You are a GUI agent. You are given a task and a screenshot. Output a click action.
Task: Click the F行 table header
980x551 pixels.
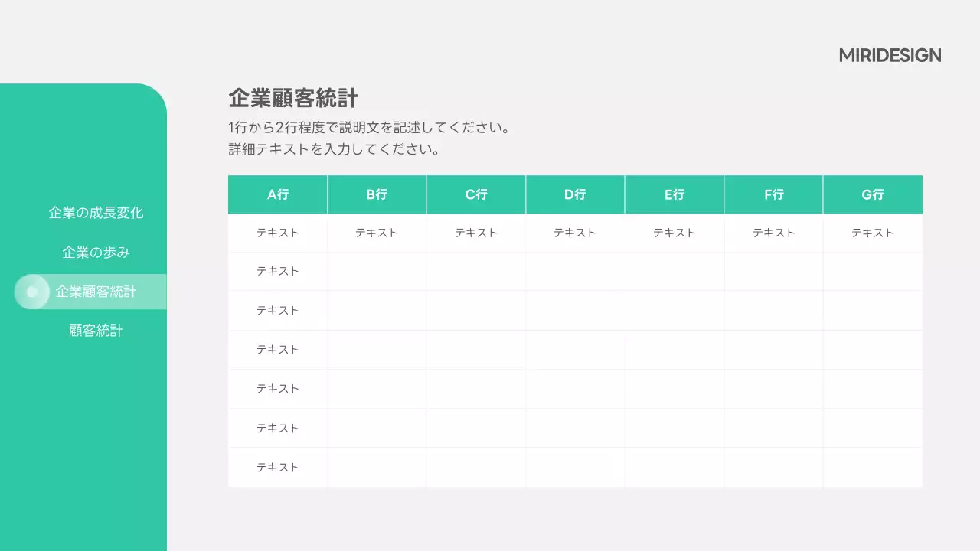(773, 194)
